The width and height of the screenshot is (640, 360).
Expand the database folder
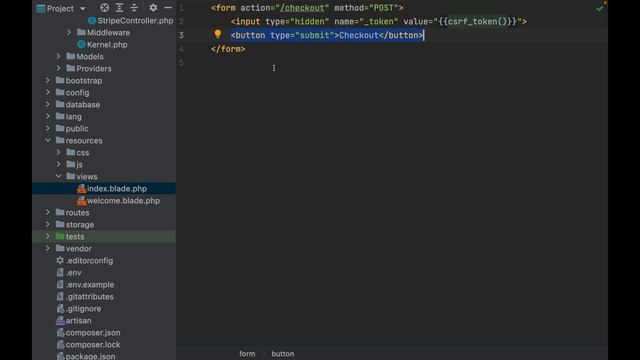(x=48, y=104)
